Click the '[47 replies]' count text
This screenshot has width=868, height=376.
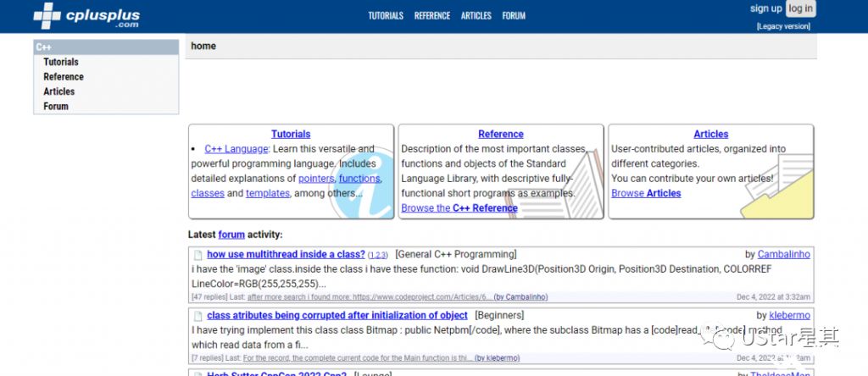coord(209,297)
